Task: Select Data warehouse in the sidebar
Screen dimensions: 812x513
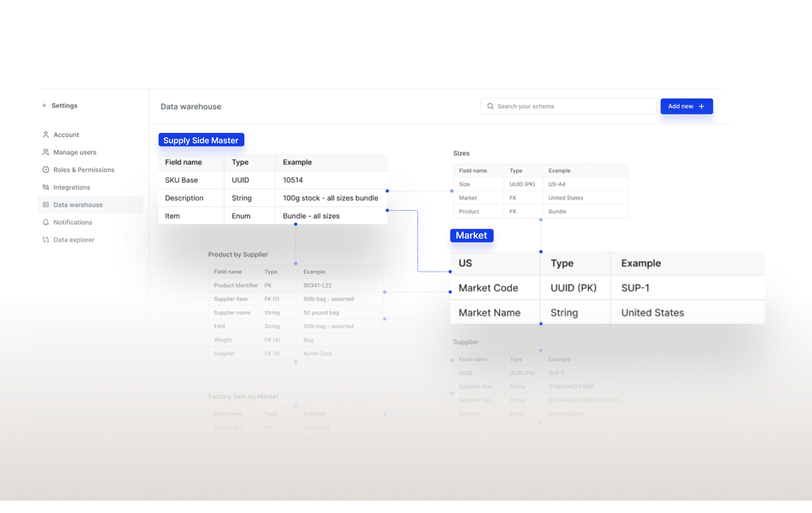Action: [x=90, y=205]
